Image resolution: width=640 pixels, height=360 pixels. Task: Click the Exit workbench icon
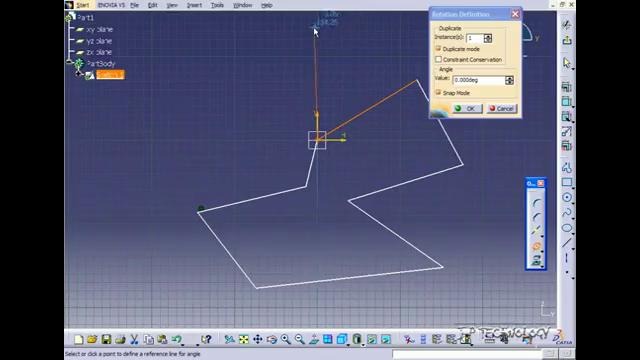[x=567, y=40]
